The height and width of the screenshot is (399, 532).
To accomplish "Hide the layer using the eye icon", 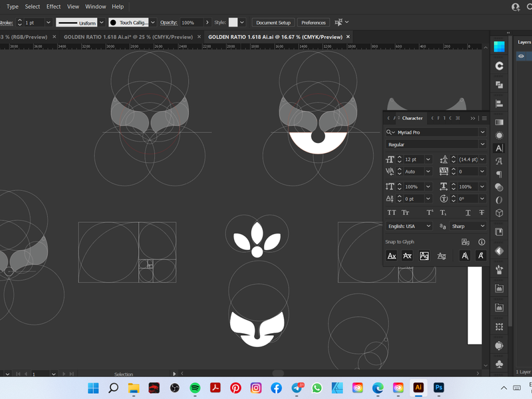I will point(521,57).
